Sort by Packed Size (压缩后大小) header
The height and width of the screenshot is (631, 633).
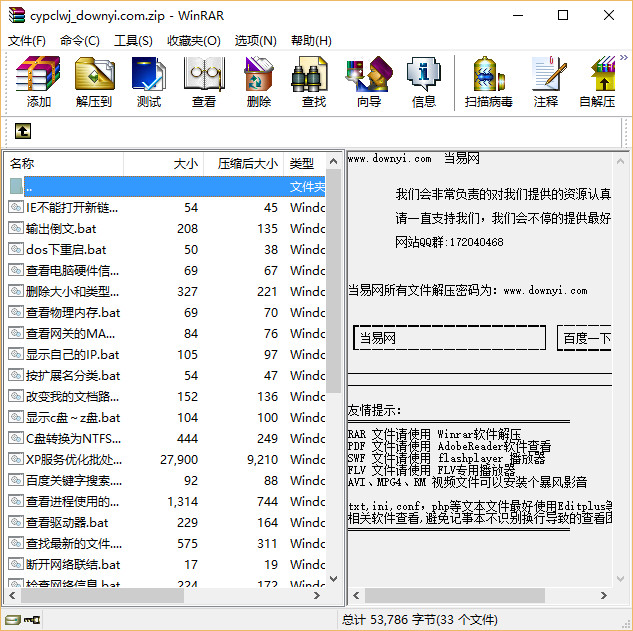[244, 164]
